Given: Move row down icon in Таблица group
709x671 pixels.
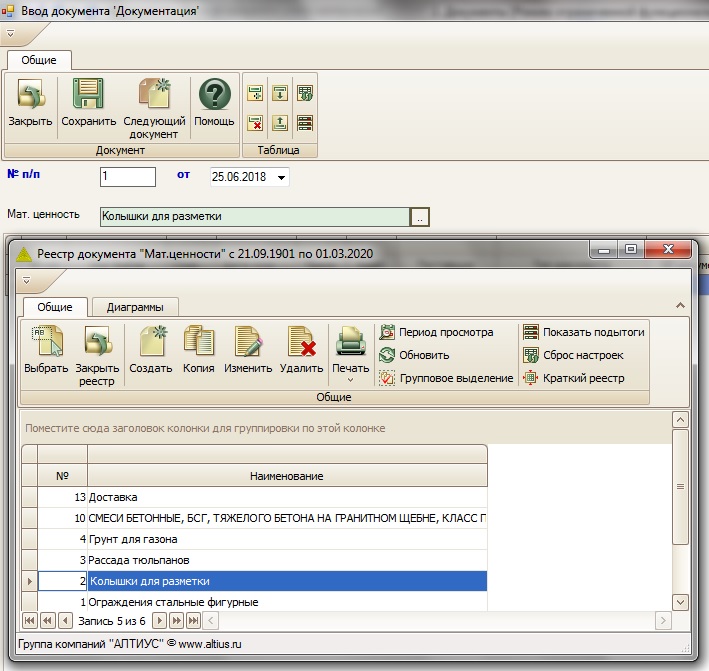Looking at the screenshot, I should coord(280,94).
